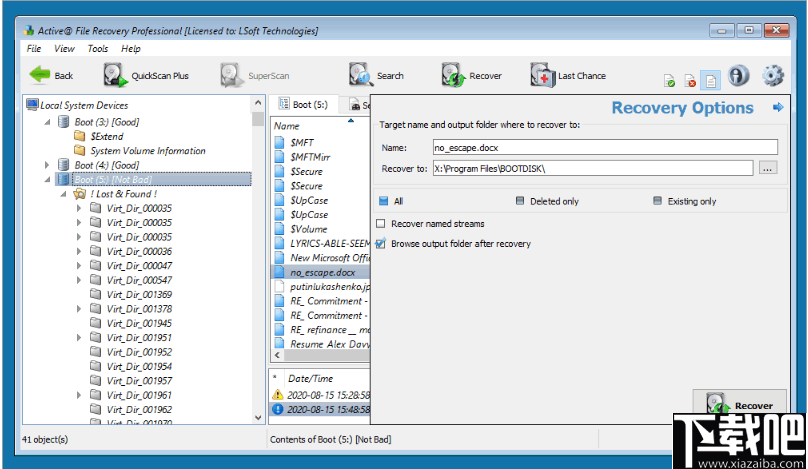808x469 pixels.
Task: Collapse the Boot (3:) [Good] volume
Action: point(46,121)
